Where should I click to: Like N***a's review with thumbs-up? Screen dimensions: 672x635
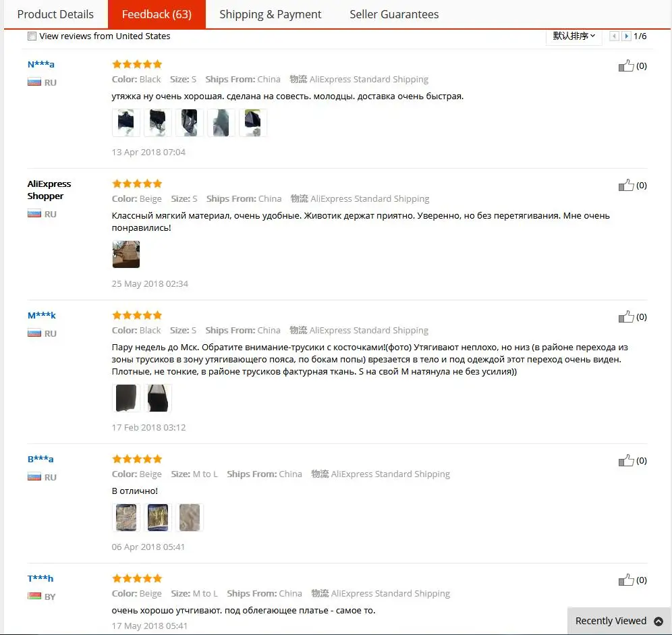point(626,65)
